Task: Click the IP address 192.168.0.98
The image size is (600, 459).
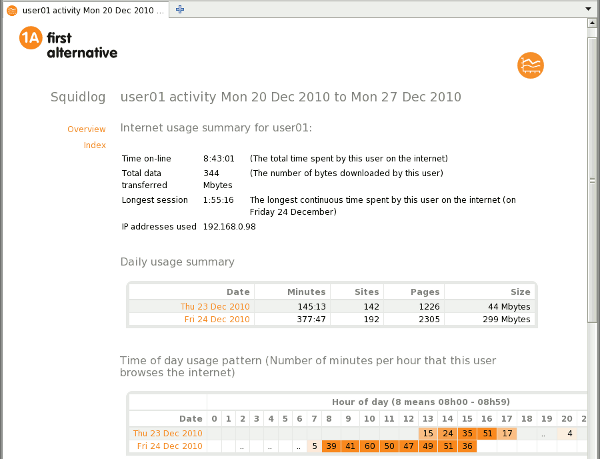Action: pyautogui.click(x=229, y=226)
